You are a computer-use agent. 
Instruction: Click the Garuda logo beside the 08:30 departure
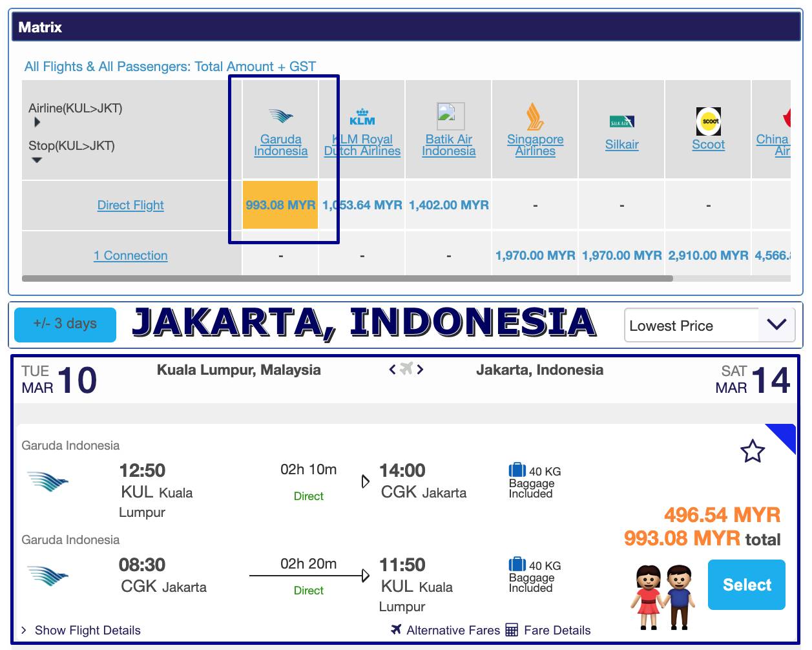[x=48, y=576]
